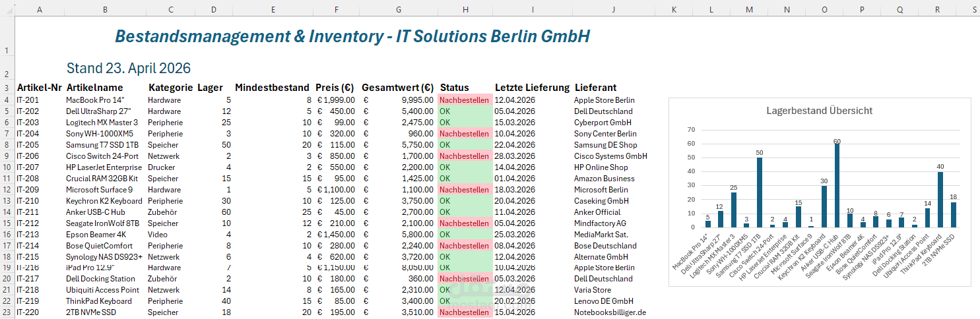Click the Nachbestellen status for Microsoft Surface 9
The height and width of the screenshot is (319, 980).
465,190
